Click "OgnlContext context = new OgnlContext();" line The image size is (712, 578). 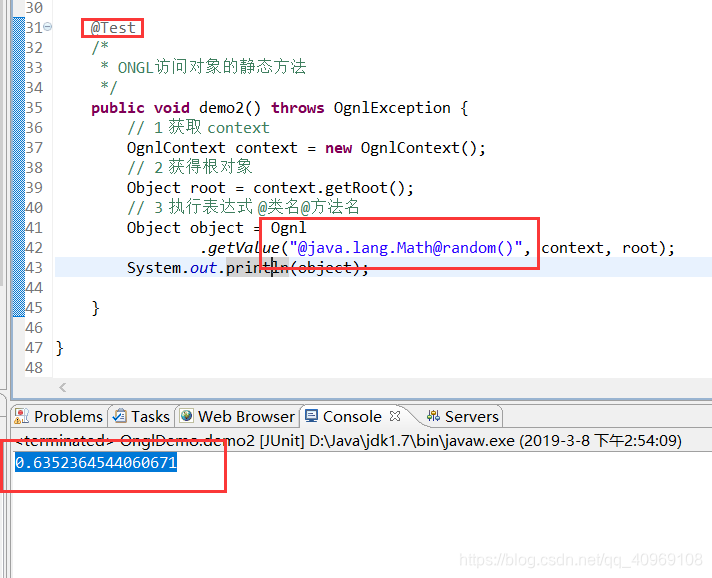(x=306, y=148)
